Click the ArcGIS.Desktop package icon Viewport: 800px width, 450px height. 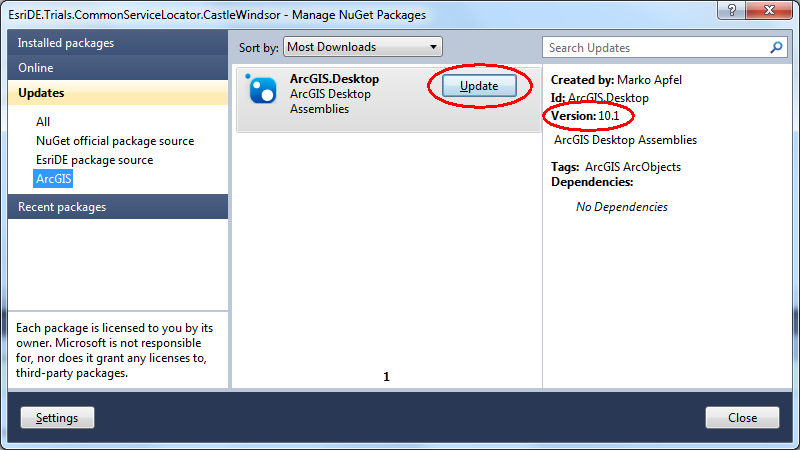point(262,89)
